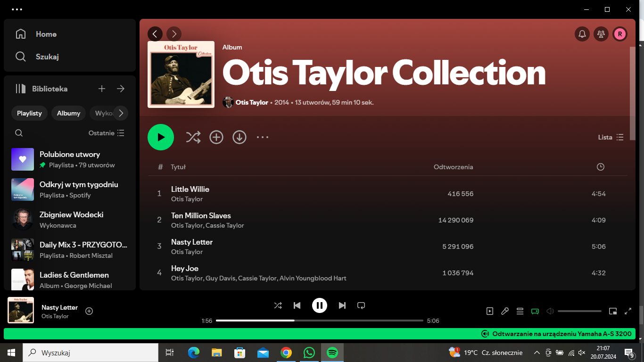Collapse the Biblioteka library panel
Viewport: 644px width, 362px height.
pyautogui.click(x=41, y=89)
